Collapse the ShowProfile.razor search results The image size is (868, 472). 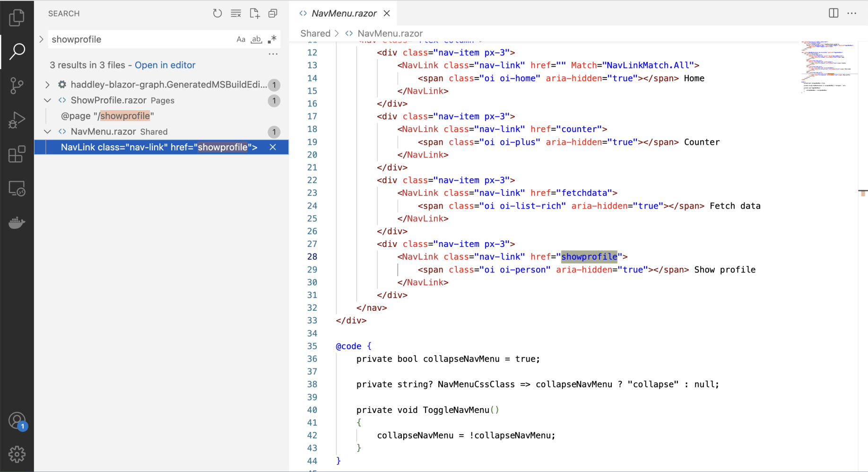coord(47,100)
